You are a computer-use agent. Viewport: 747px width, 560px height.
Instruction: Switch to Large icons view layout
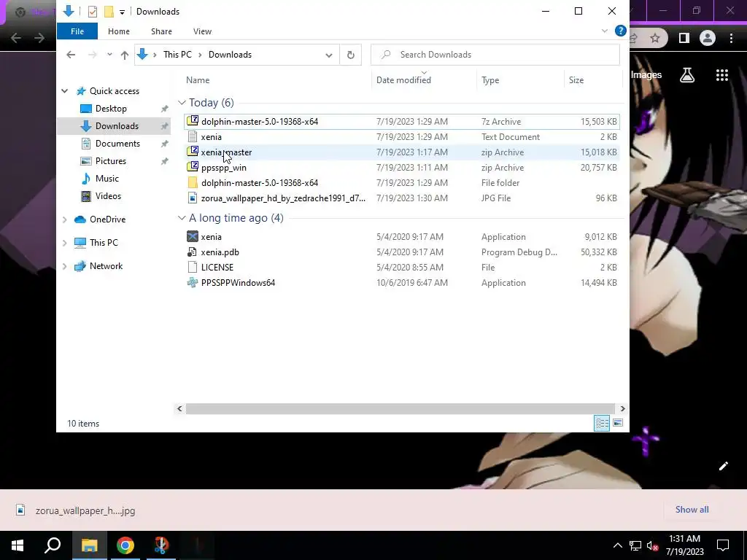pos(618,423)
